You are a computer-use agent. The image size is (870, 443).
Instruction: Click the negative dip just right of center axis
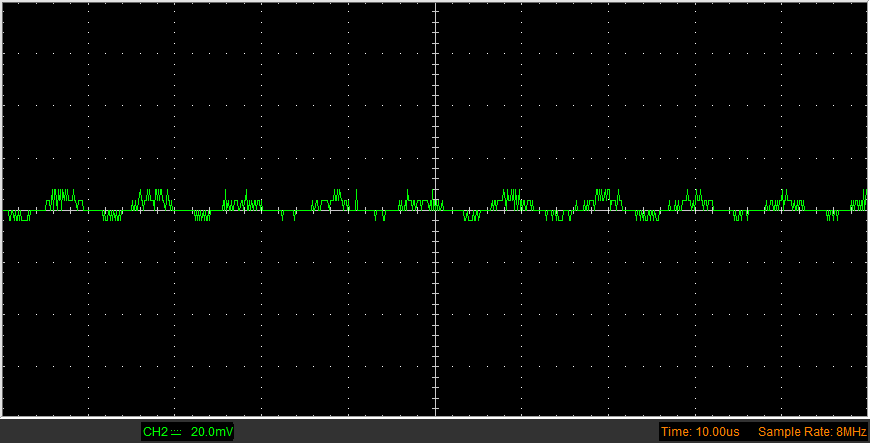(467, 215)
